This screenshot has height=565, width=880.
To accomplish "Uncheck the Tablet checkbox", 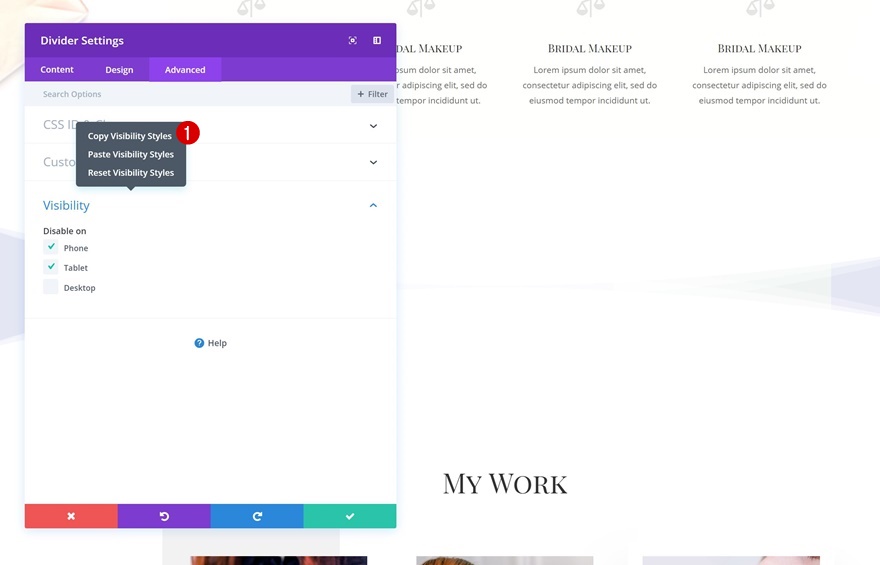I will (51, 267).
